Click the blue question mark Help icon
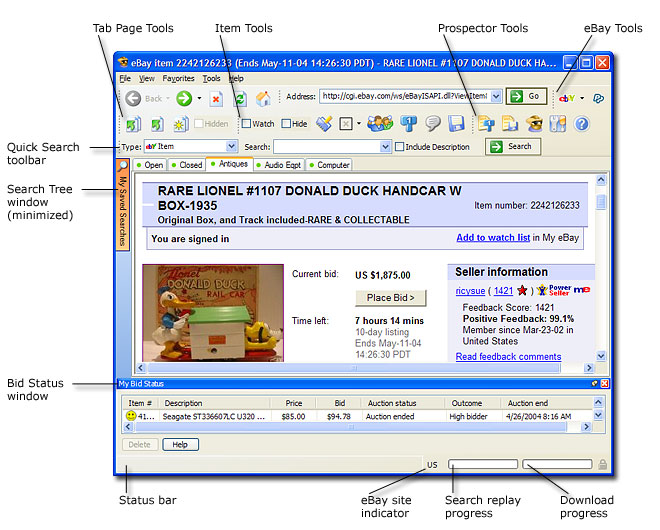The image size is (660, 530). point(582,124)
